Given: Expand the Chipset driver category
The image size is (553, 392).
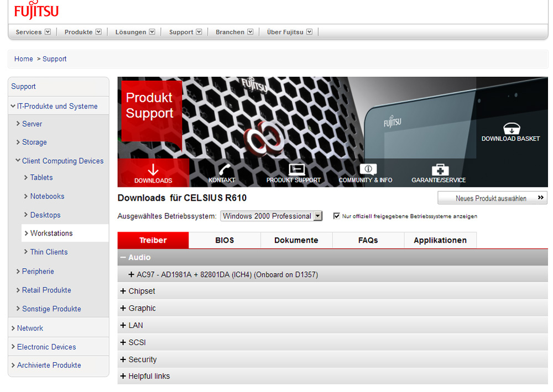Looking at the screenshot, I should [x=123, y=291].
